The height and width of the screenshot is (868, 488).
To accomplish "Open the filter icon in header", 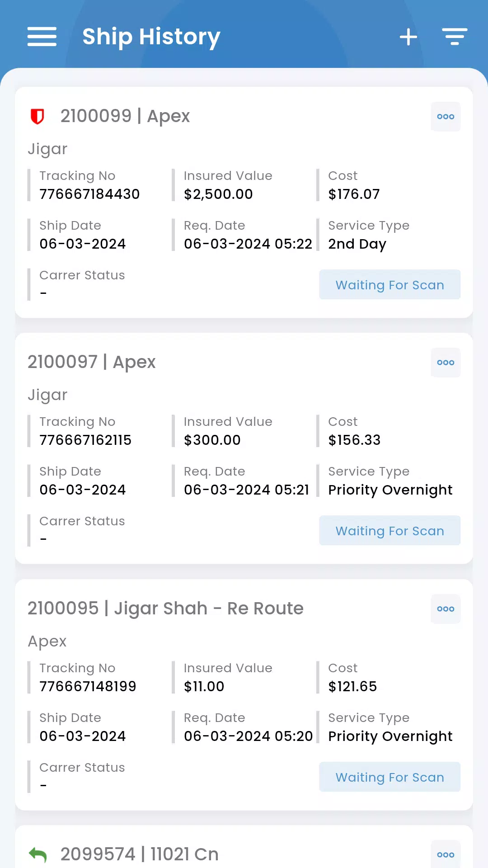I will 455,37.
